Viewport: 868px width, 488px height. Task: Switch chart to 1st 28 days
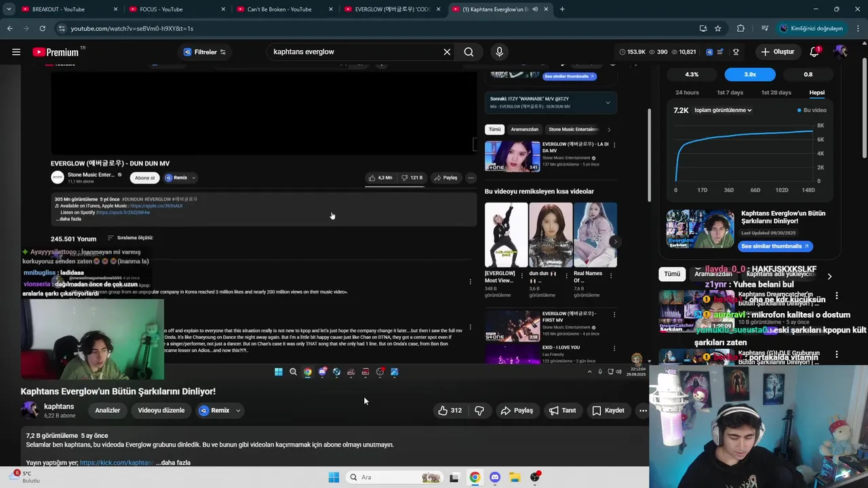[776, 92]
